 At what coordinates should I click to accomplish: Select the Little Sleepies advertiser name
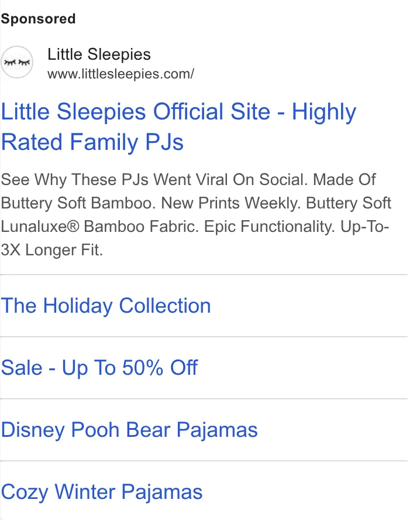pyautogui.click(x=99, y=54)
